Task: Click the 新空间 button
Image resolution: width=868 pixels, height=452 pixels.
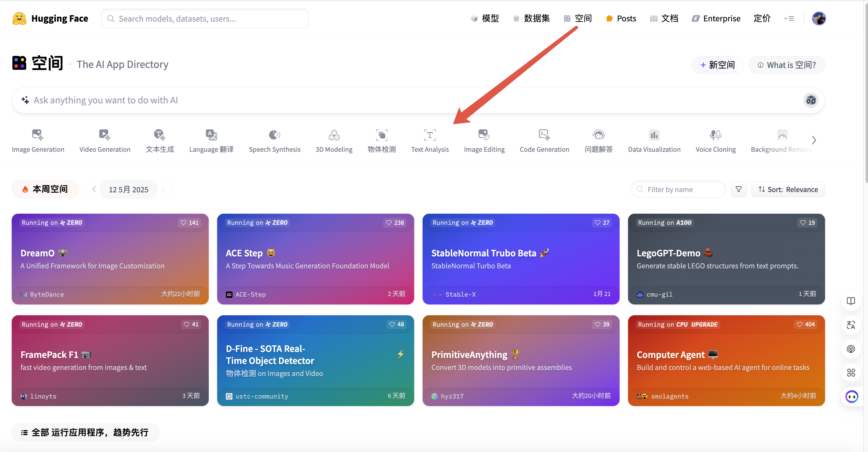Action: [x=718, y=65]
